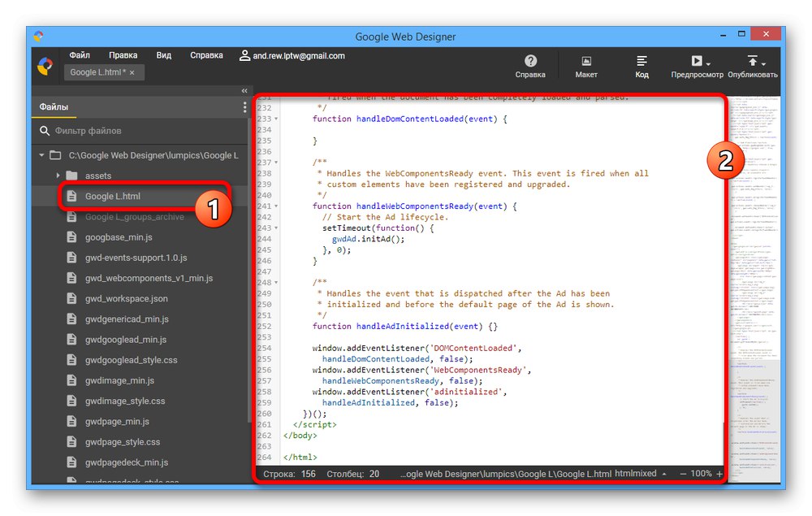Click Строка: 156 in status bar
The image size is (812, 516).
pos(290,474)
